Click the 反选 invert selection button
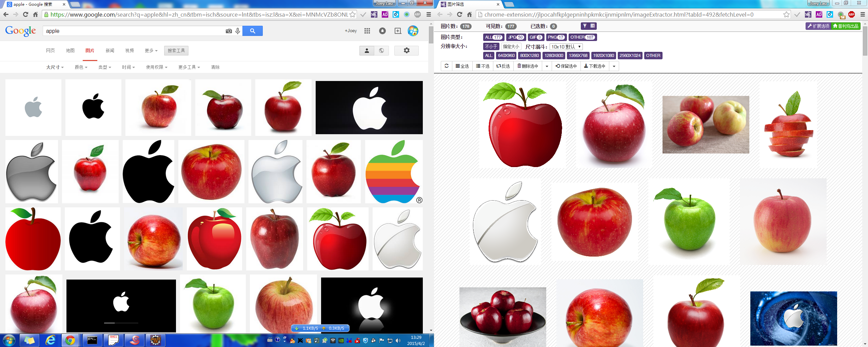This screenshot has height=347, width=868. click(x=503, y=66)
